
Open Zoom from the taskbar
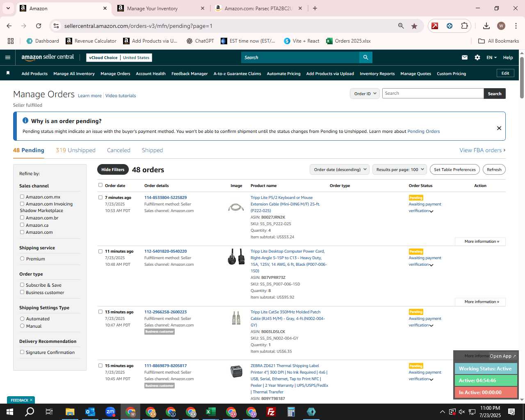coord(110,412)
